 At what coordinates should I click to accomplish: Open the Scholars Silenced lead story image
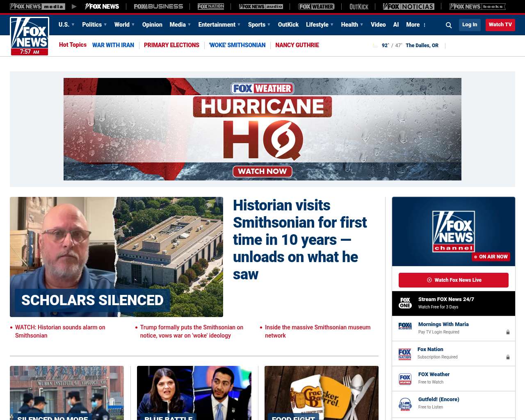coord(116,257)
